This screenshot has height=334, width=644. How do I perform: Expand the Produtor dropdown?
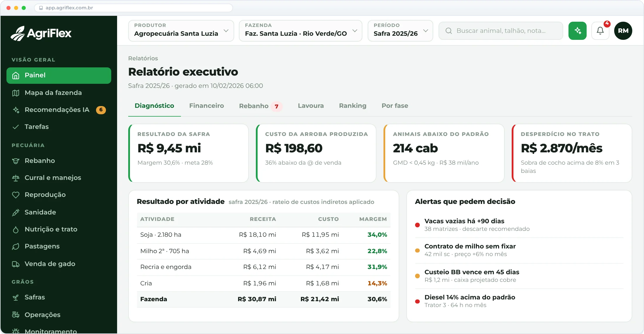pos(181,31)
